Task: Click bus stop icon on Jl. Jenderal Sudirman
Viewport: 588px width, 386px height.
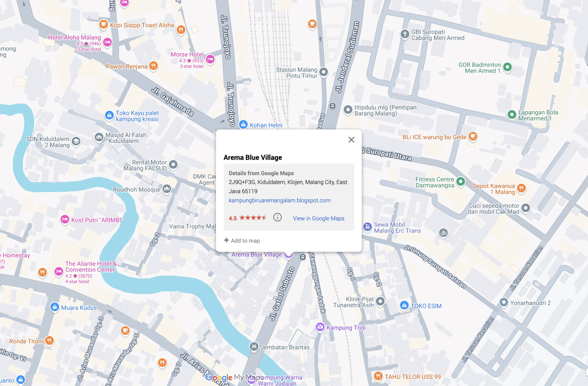Action: click(333, 106)
